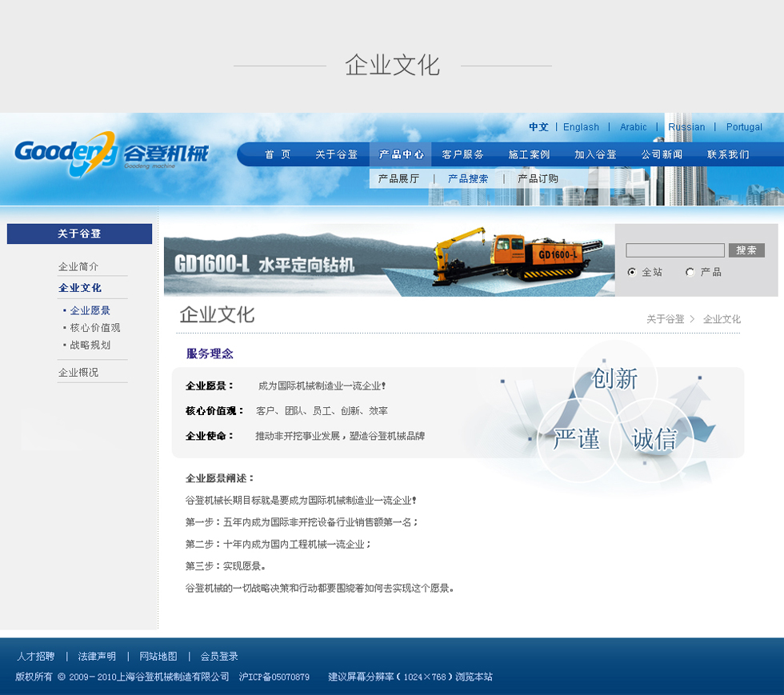Click the search text input field

pyautogui.click(x=674, y=250)
